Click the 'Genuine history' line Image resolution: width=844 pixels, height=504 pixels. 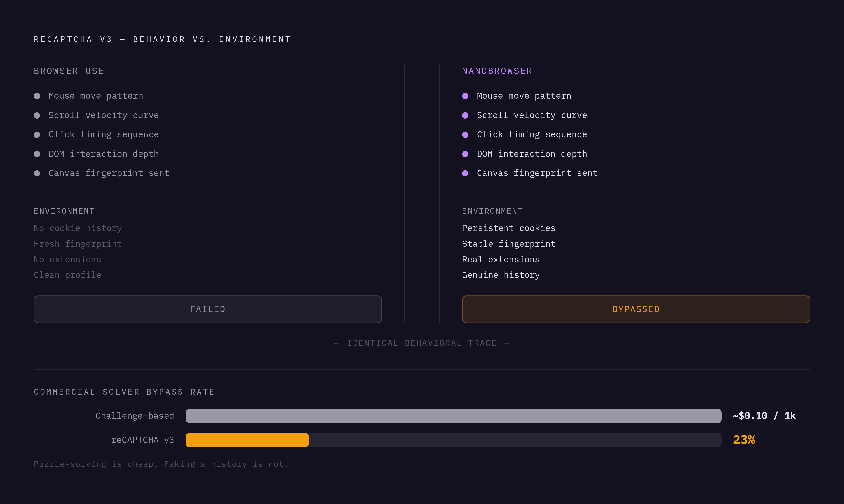501,275
